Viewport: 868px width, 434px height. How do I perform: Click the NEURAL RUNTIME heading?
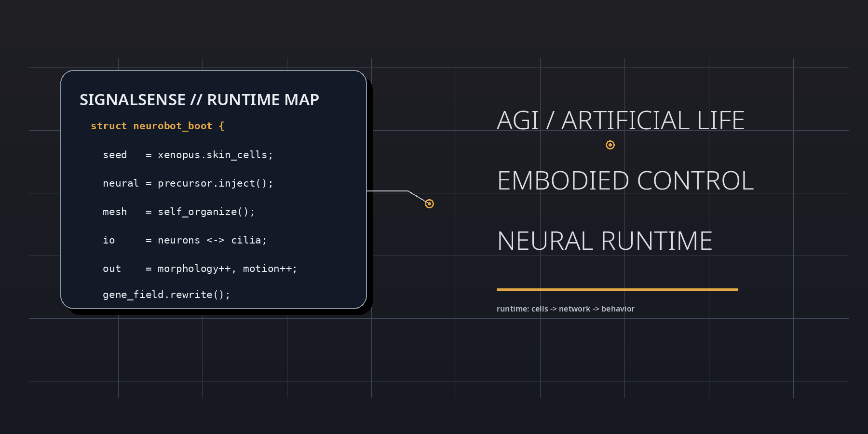pyautogui.click(x=605, y=241)
